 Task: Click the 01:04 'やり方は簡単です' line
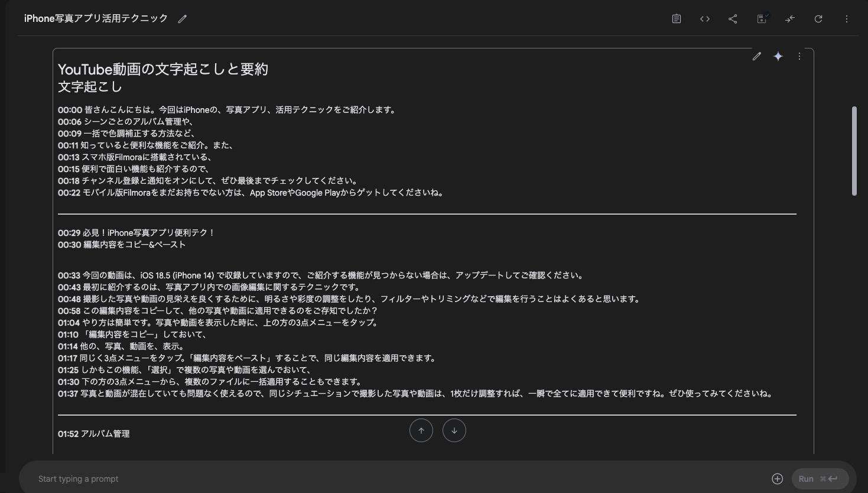[x=219, y=323]
